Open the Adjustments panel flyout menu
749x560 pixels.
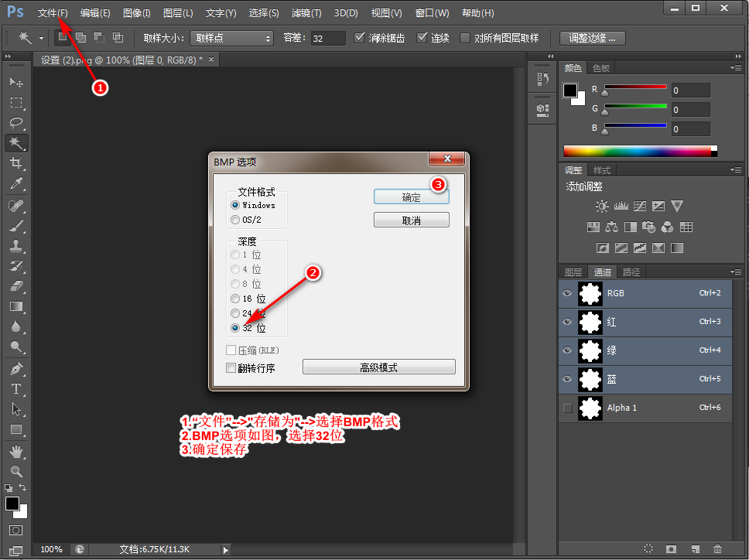[x=736, y=169]
